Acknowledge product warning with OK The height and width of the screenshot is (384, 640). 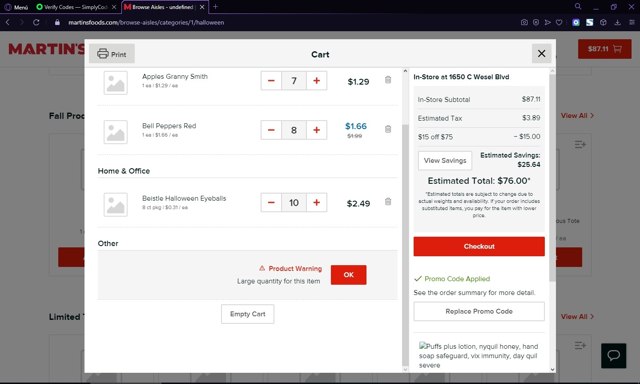(349, 275)
